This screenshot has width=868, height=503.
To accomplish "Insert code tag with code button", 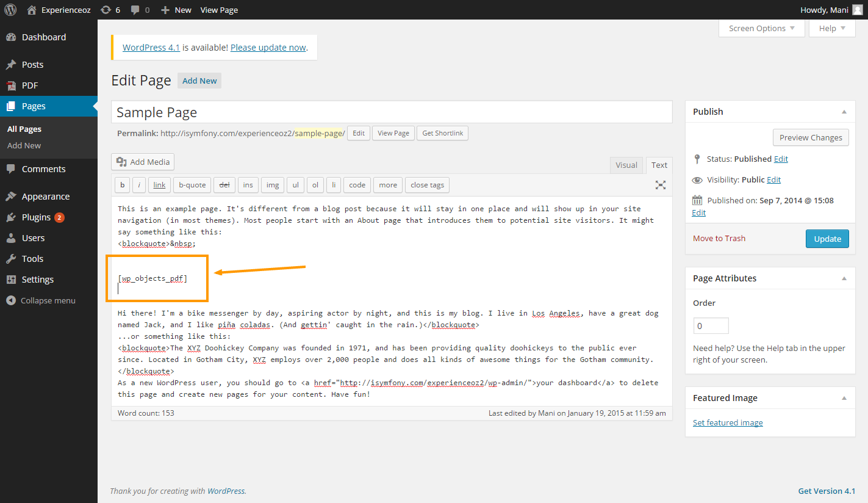I will pos(357,185).
